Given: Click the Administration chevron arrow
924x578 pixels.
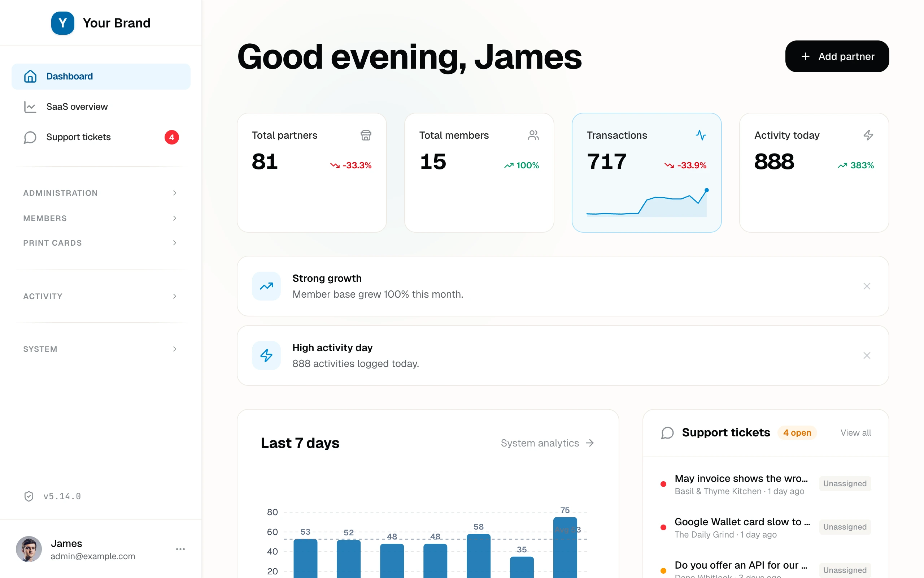Looking at the screenshot, I should coord(174,193).
